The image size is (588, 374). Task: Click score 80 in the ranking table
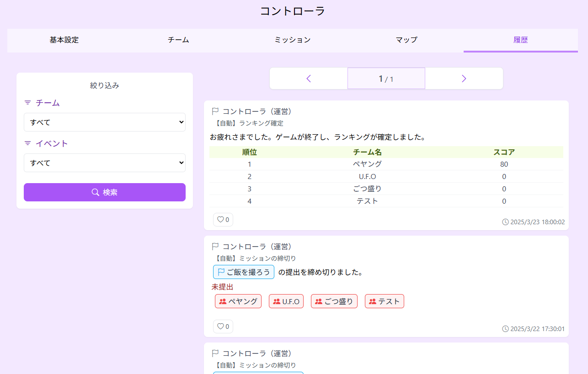point(504,164)
